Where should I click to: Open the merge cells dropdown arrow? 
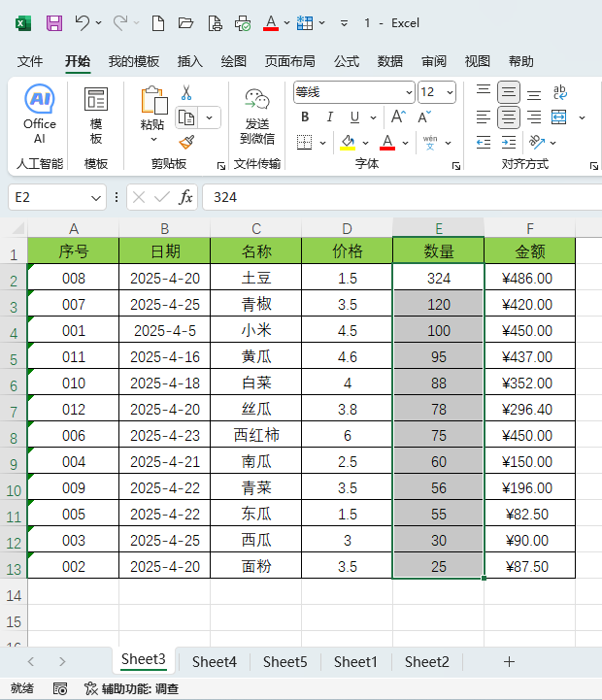pos(582,117)
